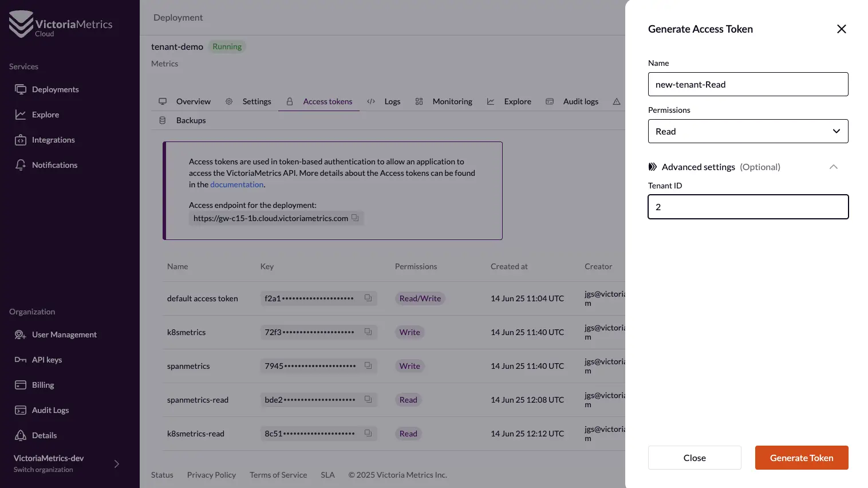Viewport: 868px width, 488px height.
Task: Click the endpoint URL text
Action: coord(271,218)
